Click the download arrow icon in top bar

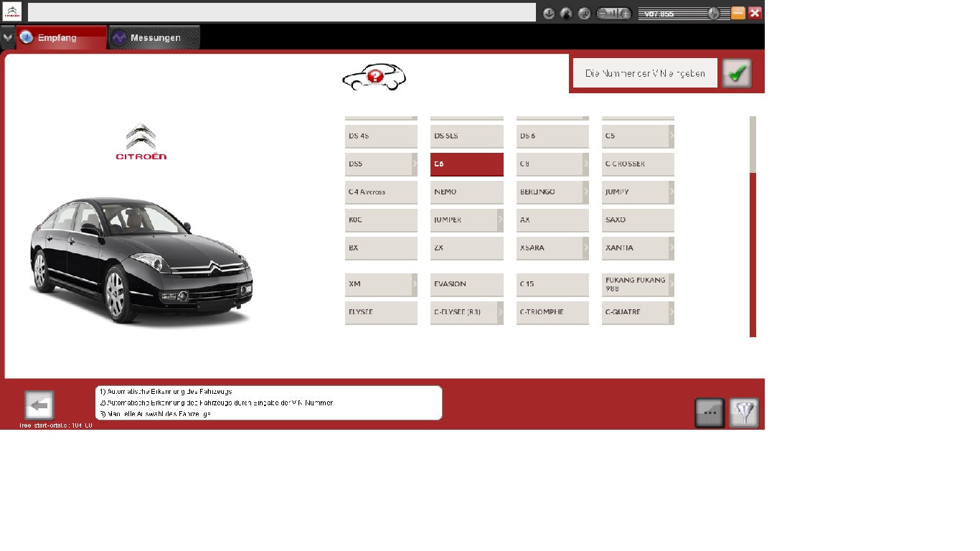549,13
